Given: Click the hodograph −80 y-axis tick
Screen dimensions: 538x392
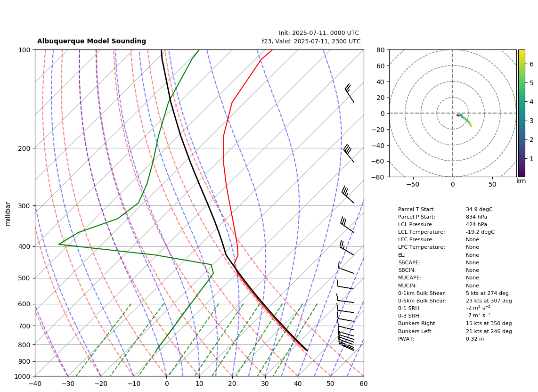Looking at the screenshot, I should [379, 177].
